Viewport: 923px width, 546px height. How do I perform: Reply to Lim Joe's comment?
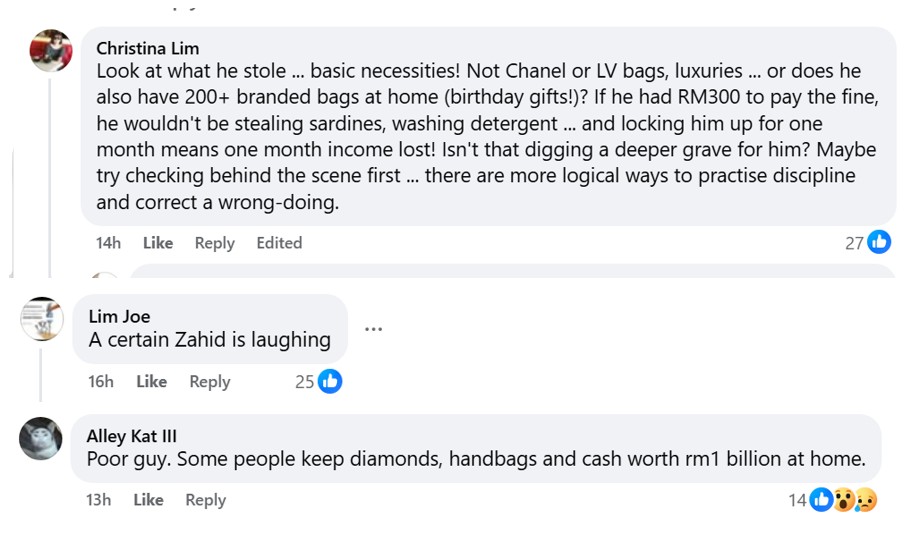click(209, 381)
